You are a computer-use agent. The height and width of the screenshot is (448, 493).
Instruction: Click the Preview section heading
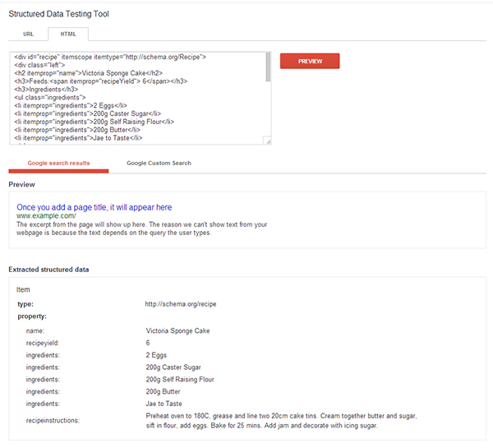[21, 184]
